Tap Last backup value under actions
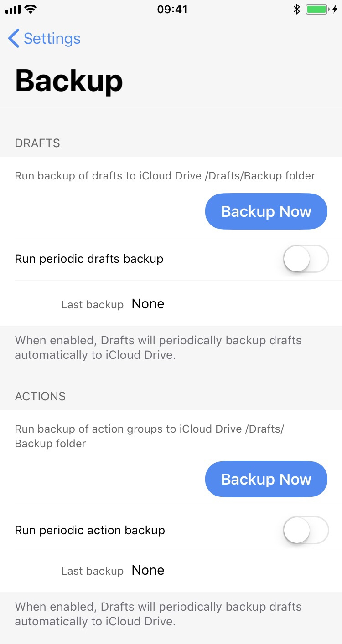The width and height of the screenshot is (342, 644). 148,570
